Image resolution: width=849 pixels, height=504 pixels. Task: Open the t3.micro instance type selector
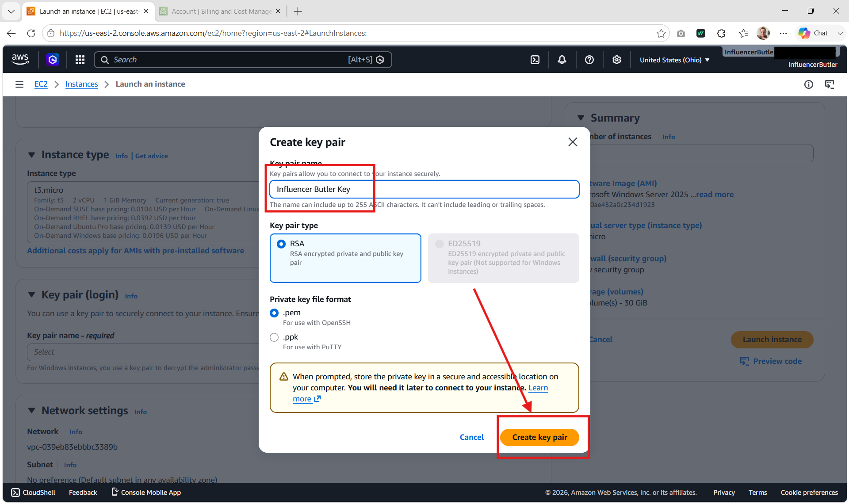pyautogui.click(x=143, y=212)
